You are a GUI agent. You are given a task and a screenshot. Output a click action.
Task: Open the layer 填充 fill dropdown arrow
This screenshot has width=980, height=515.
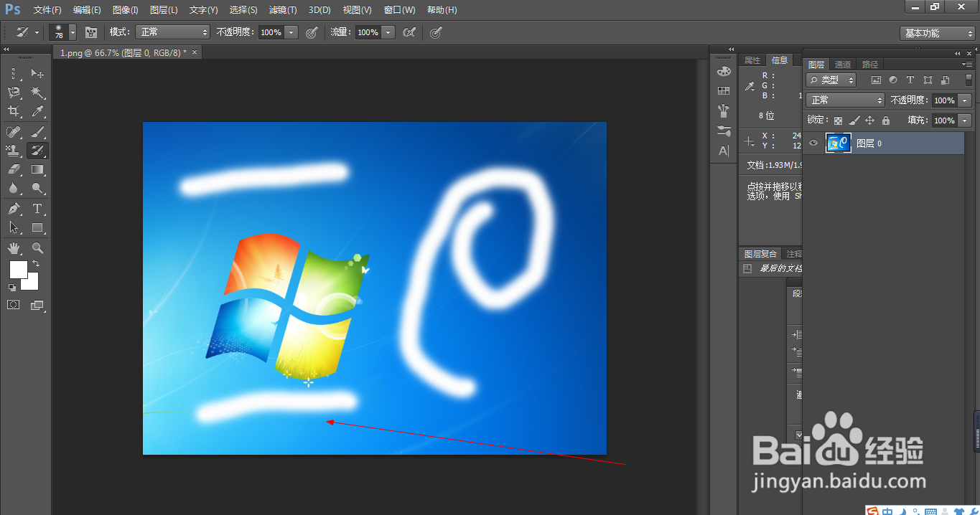click(965, 121)
